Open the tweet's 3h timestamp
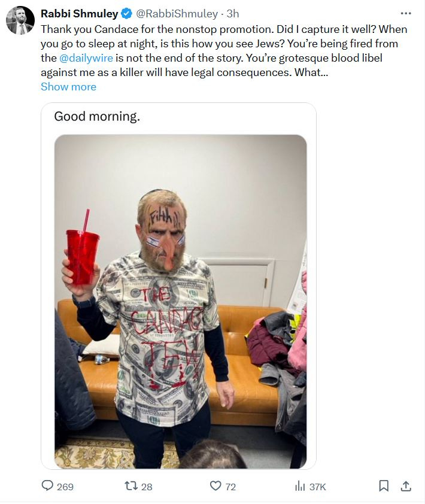Screen dimensions: 425x504 233,14
